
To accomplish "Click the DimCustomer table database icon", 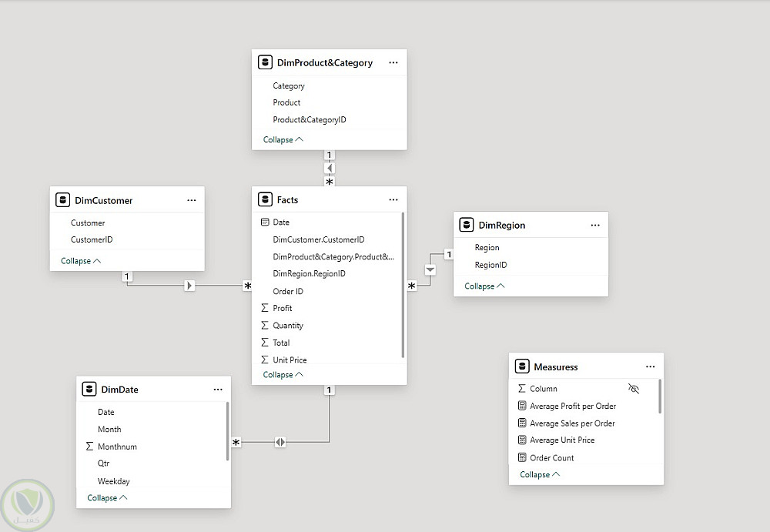I will (63, 200).
